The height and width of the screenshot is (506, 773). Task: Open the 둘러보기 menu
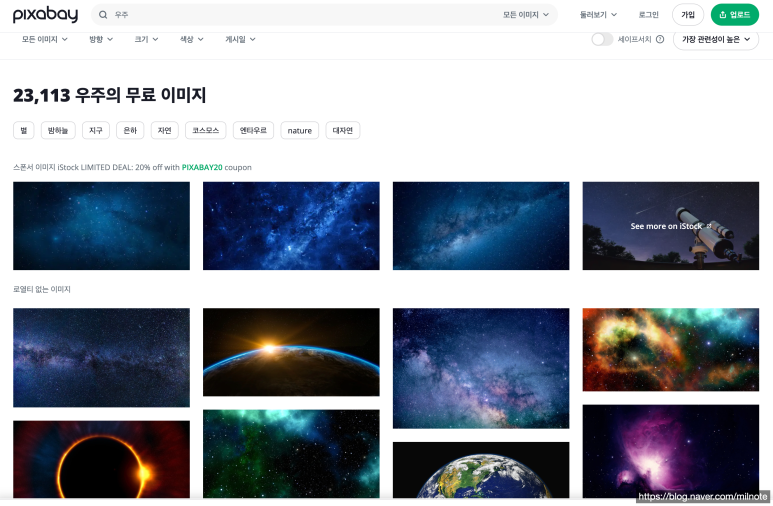(x=598, y=15)
